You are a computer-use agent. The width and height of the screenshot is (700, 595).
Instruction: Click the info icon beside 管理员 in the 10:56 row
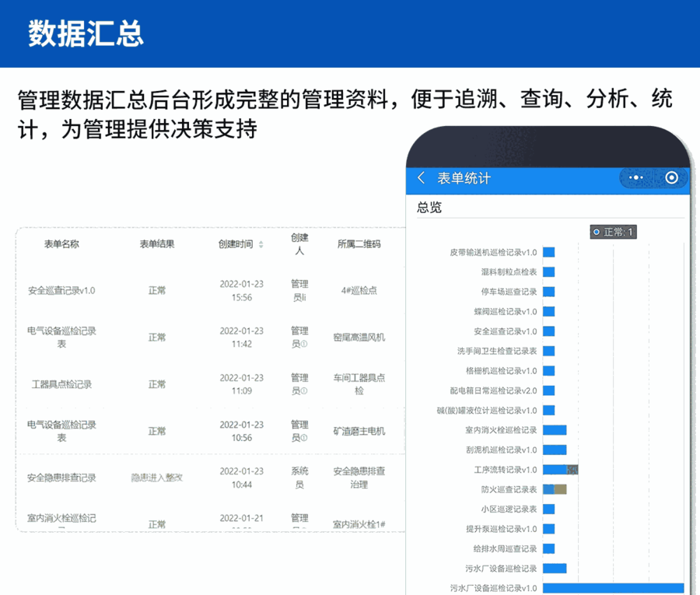click(303, 437)
